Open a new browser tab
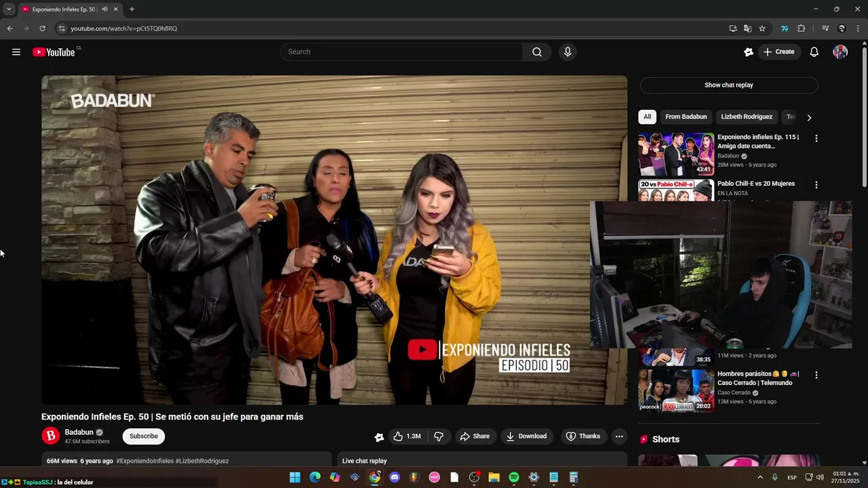This screenshot has height=488, width=868. pyautogui.click(x=132, y=9)
